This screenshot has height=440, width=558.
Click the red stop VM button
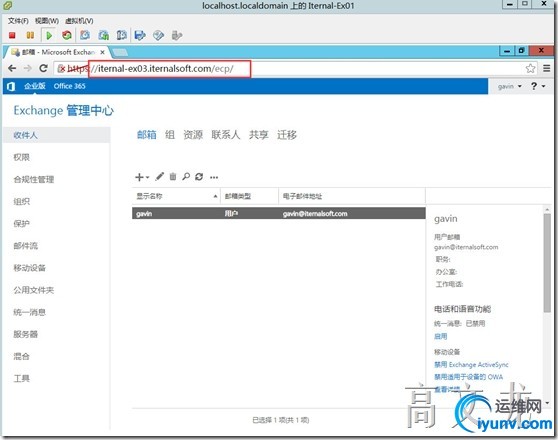[12, 35]
